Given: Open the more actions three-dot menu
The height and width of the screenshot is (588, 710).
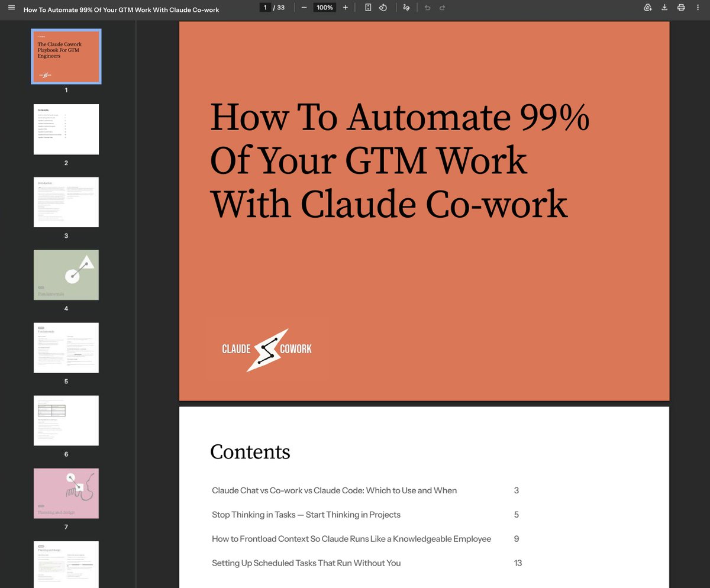Looking at the screenshot, I should [698, 8].
